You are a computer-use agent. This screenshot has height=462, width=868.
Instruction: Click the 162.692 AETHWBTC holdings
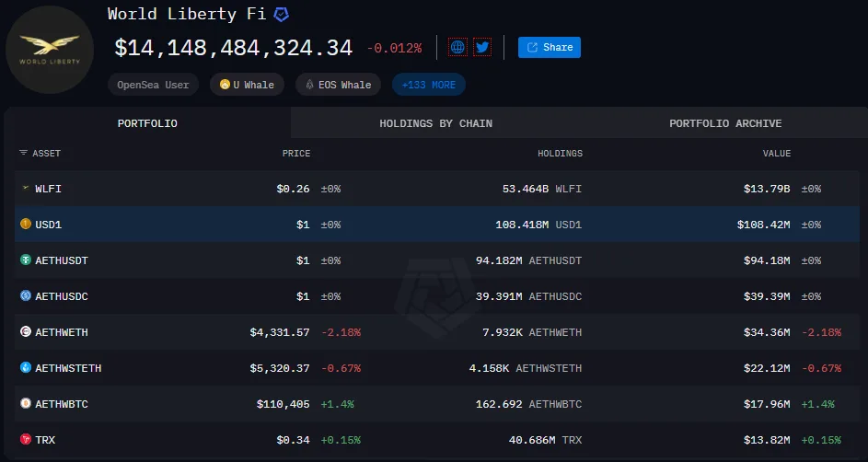pos(528,404)
